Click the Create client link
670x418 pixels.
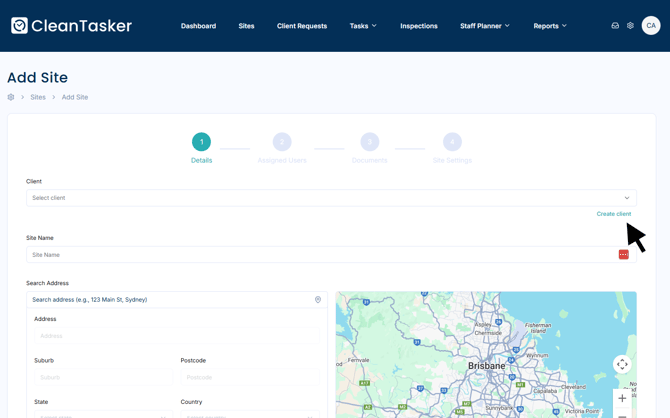click(x=613, y=214)
